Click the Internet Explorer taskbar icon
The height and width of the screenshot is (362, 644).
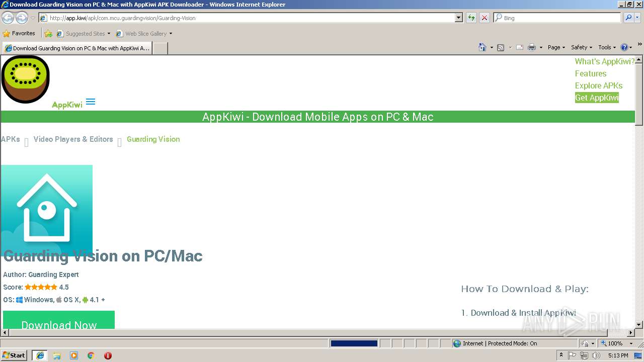pos(40,355)
